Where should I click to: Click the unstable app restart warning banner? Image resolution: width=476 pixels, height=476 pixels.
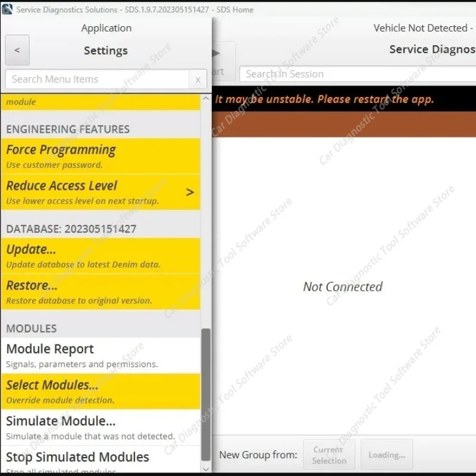tap(344, 99)
